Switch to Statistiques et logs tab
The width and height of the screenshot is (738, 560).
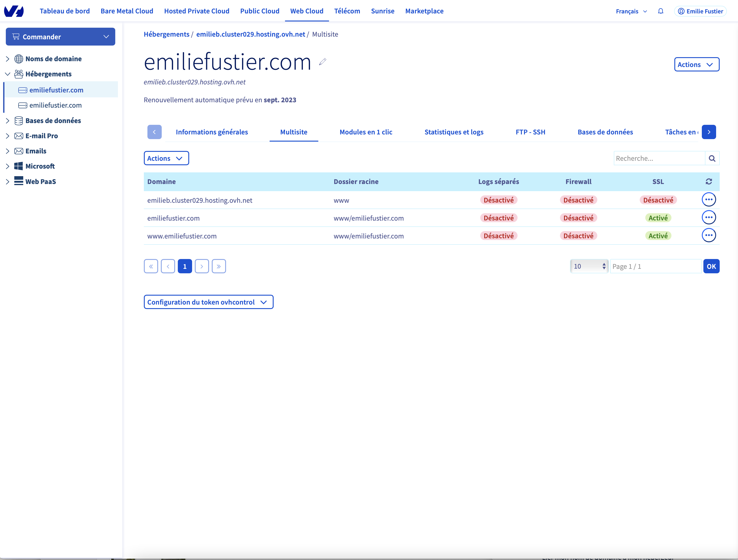tap(454, 132)
